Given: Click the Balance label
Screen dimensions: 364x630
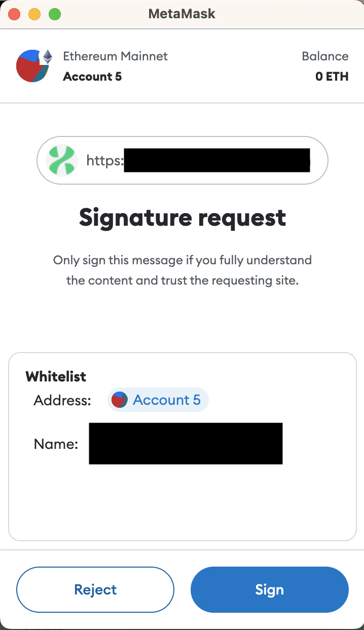Looking at the screenshot, I should tap(325, 56).
